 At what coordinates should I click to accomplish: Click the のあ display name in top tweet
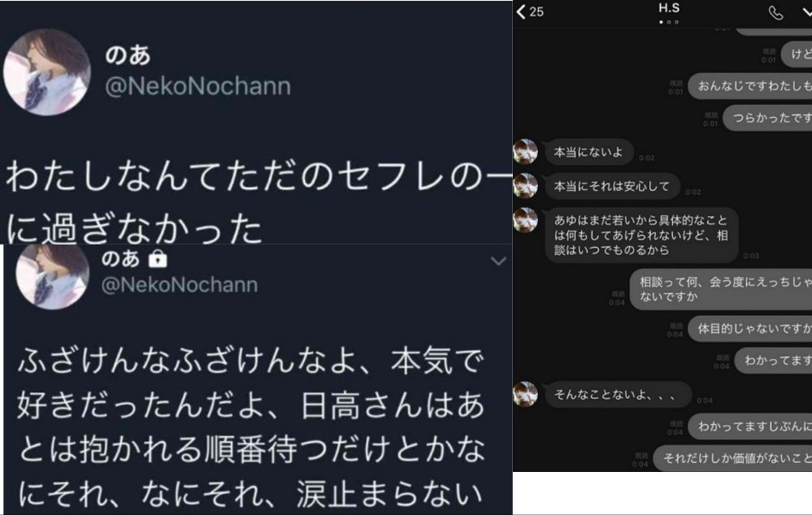[x=128, y=55]
